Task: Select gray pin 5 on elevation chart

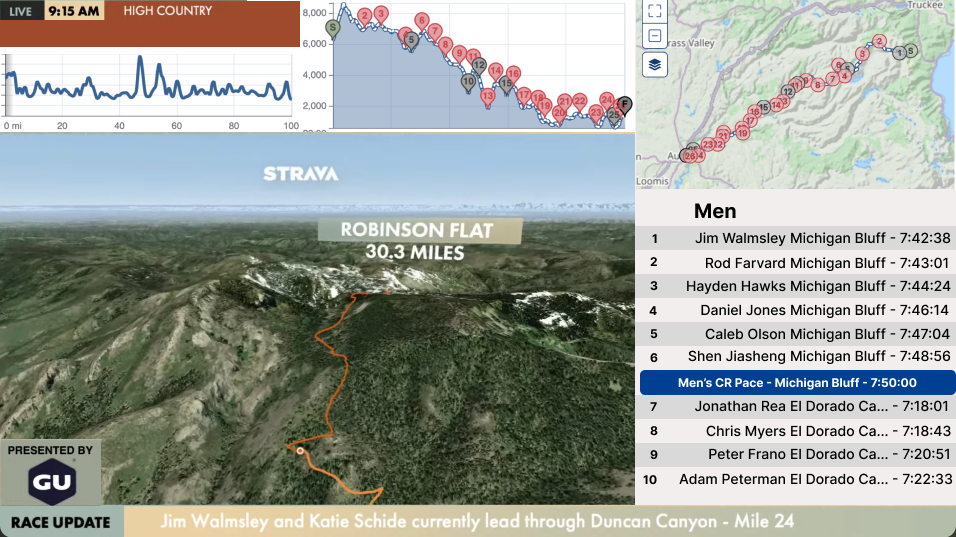Action: (412, 41)
